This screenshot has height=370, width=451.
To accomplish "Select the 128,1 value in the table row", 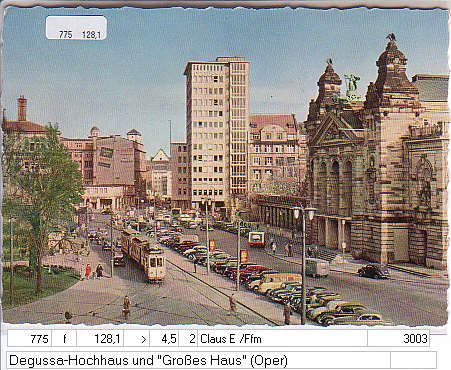I will tap(100, 339).
